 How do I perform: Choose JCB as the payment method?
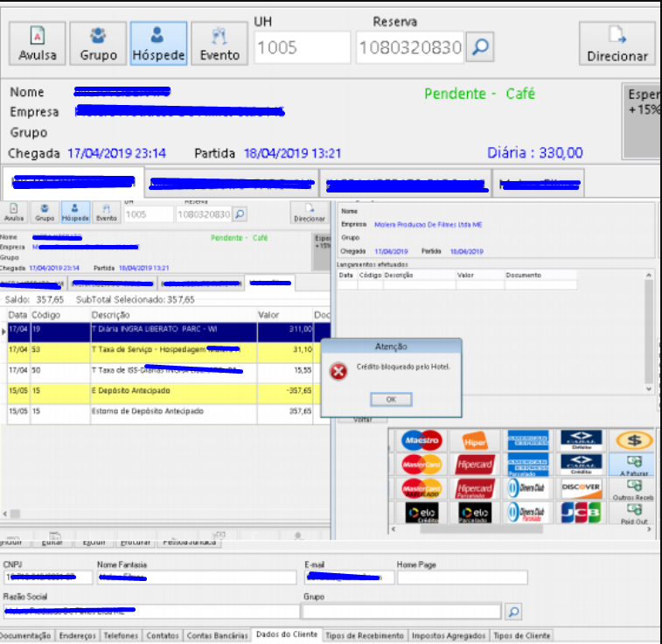pyautogui.click(x=582, y=513)
